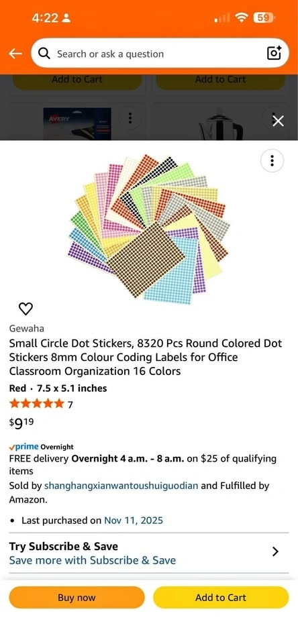The image size is (298, 644).
Task: Tap the prime Overnight badge
Action: tap(41, 447)
